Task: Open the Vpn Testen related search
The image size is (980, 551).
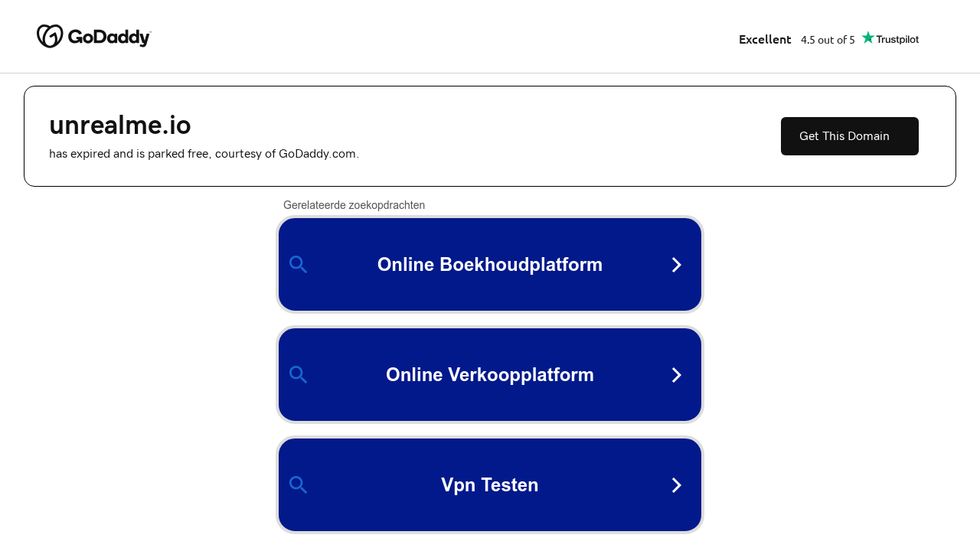Action: [490, 485]
